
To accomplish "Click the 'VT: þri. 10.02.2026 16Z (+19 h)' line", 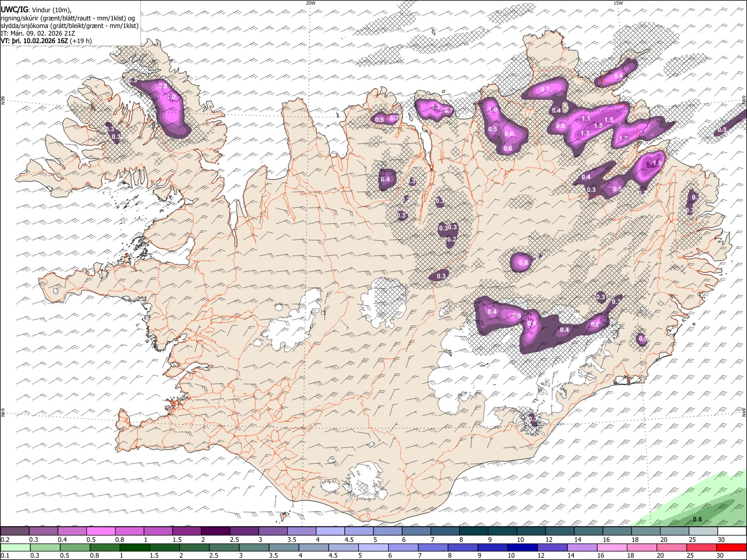I will [x=47, y=41].
